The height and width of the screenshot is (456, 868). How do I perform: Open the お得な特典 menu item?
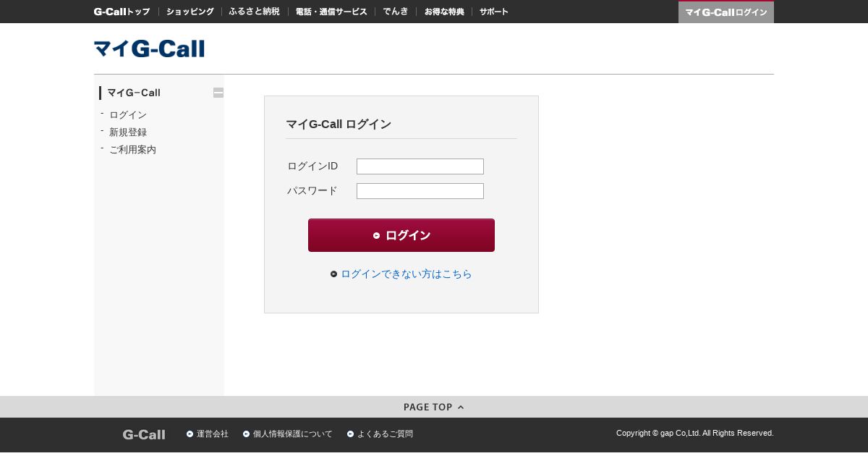[x=444, y=12]
